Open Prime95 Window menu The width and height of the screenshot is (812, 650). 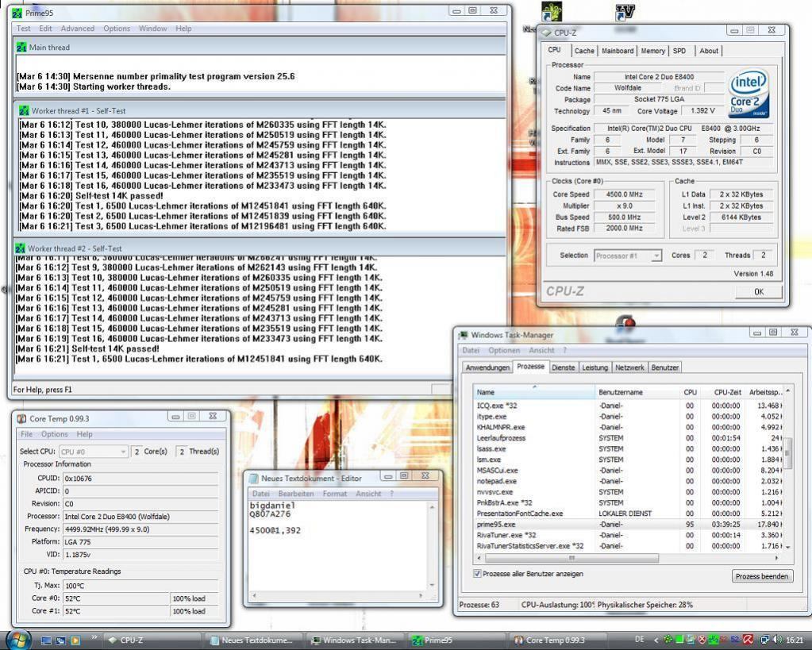click(x=152, y=29)
